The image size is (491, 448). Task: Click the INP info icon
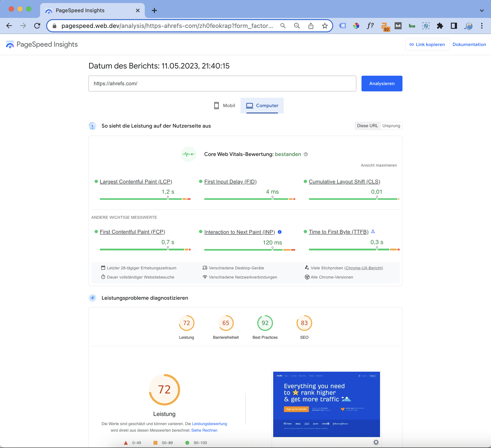coord(280,232)
